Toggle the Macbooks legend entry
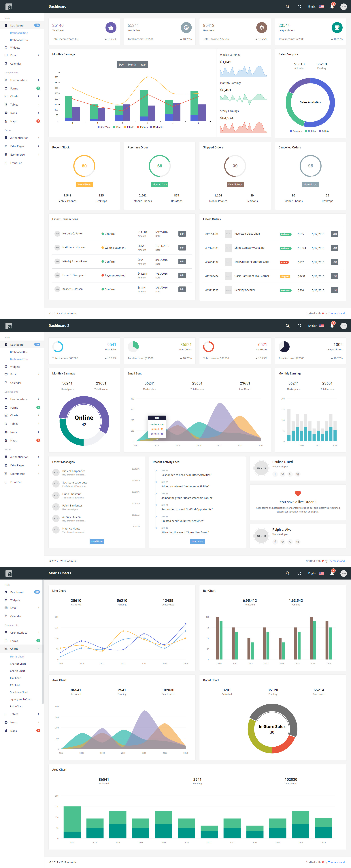 pos(157,127)
